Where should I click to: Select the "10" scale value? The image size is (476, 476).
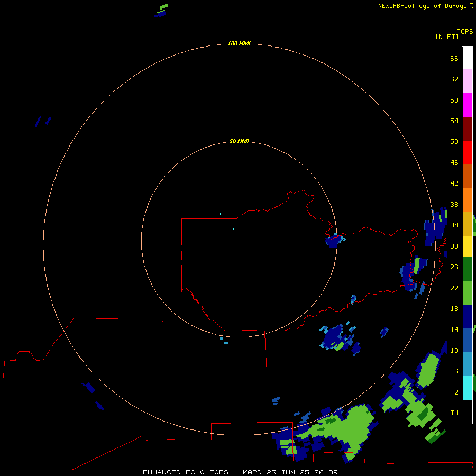click(x=454, y=351)
